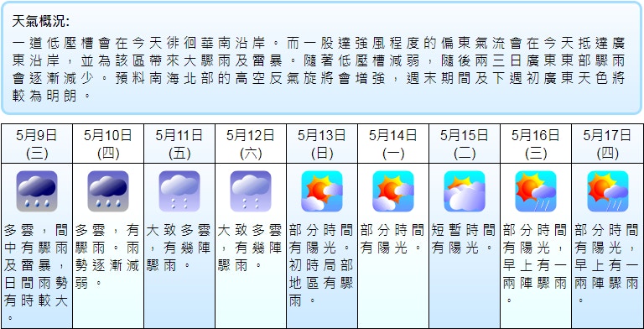This screenshot has width=644, height=329.
Task: Select the 5月14日 (一) date header
Action: [393, 144]
